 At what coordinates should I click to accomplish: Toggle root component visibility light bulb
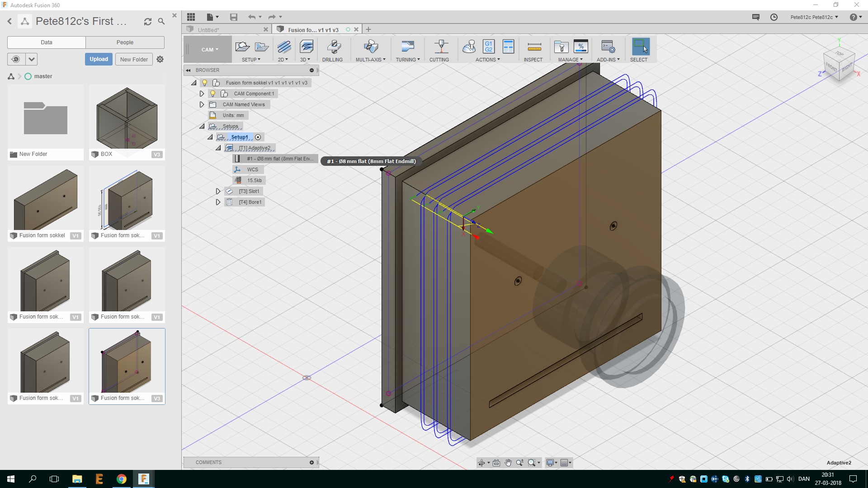click(205, 83)
